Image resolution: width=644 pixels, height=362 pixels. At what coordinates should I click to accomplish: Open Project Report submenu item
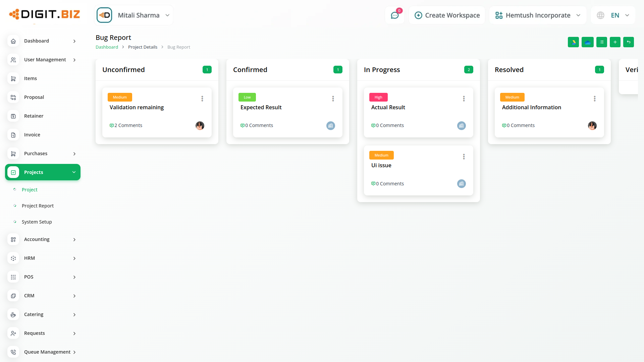coord(38,206)
